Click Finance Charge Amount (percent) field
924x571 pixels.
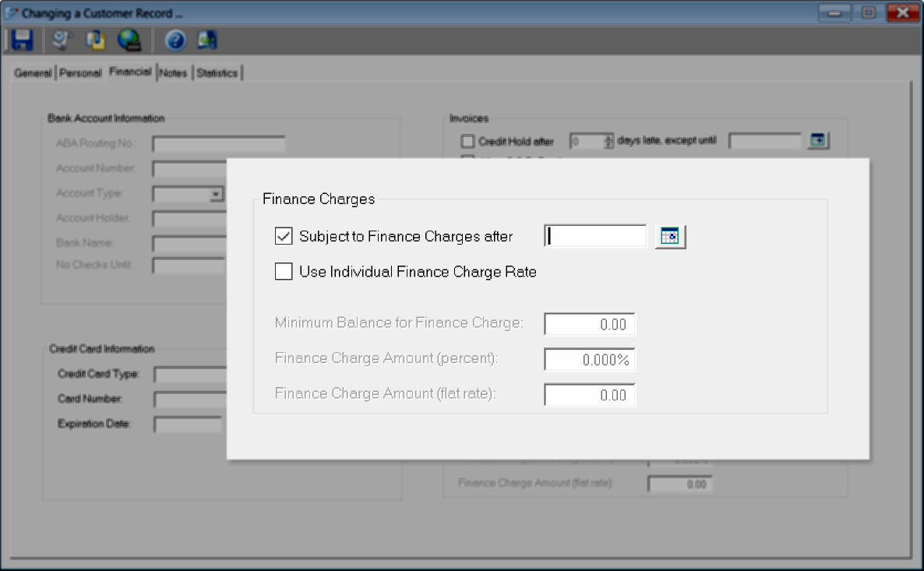(x=589, y=359)
